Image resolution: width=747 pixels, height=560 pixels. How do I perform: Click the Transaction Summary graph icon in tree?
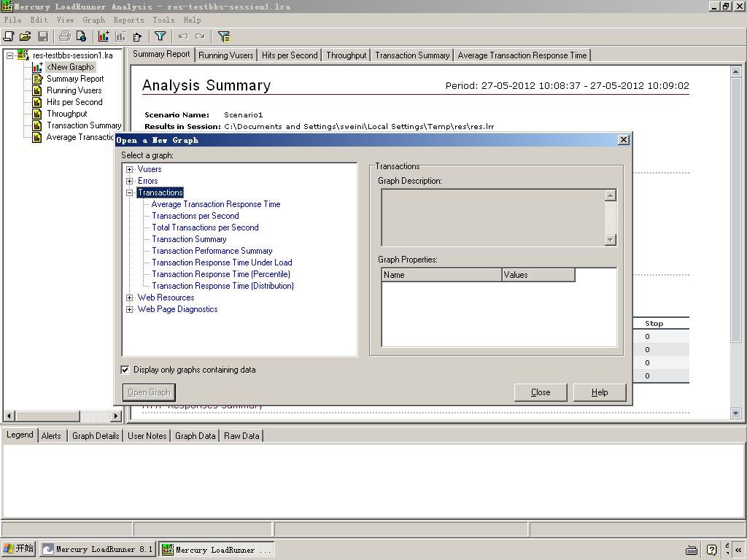coord(37,125)
